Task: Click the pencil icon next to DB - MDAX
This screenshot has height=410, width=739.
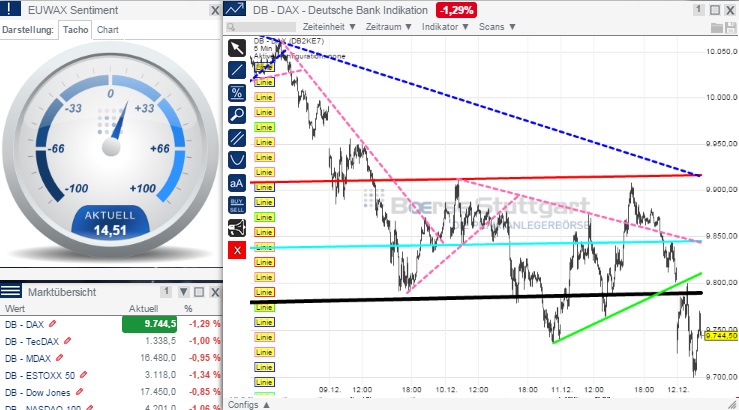Action: tap(59, 358)
